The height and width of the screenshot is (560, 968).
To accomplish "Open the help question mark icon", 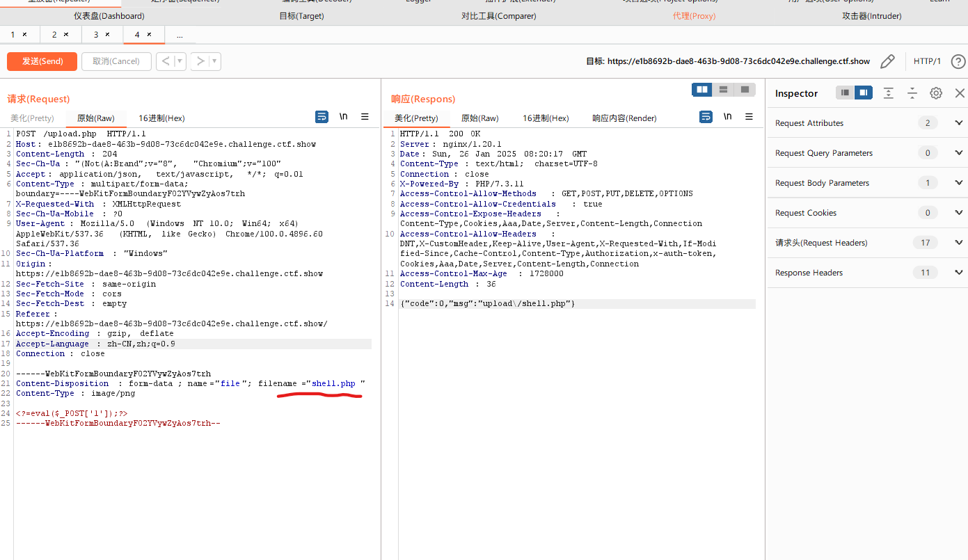I will tap(958, 61).
